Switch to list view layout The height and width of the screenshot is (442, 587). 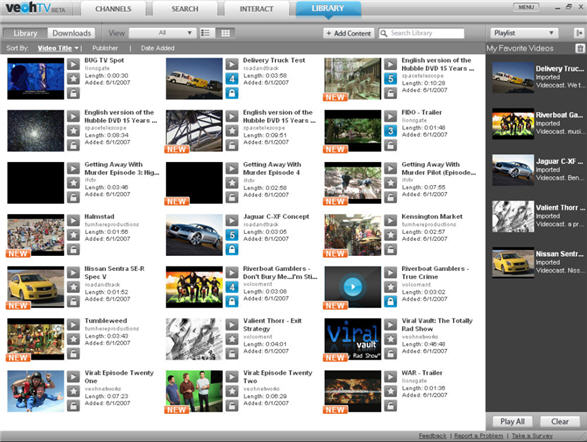[206, 33]
